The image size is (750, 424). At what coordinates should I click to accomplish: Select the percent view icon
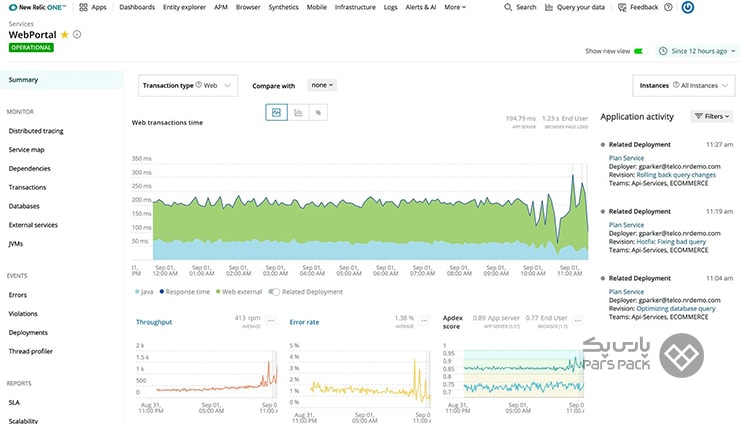(318, 112)
